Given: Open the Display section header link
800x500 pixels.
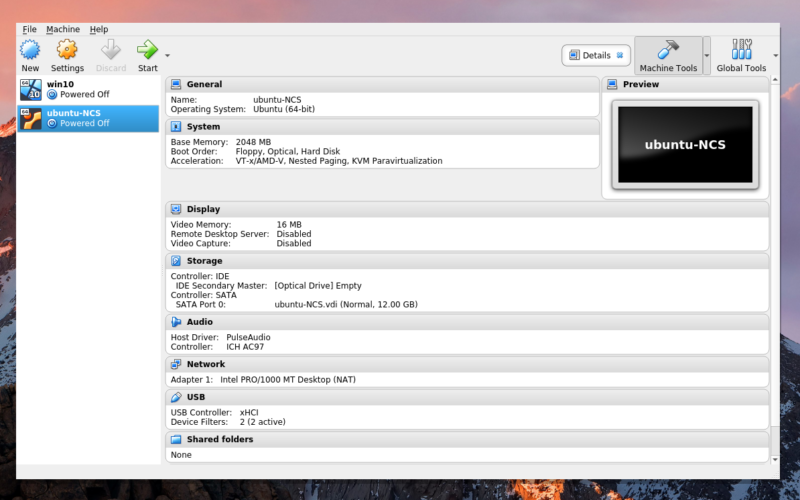Looking at the screenshot, I should pyautogui.click(x=203, y=209).
